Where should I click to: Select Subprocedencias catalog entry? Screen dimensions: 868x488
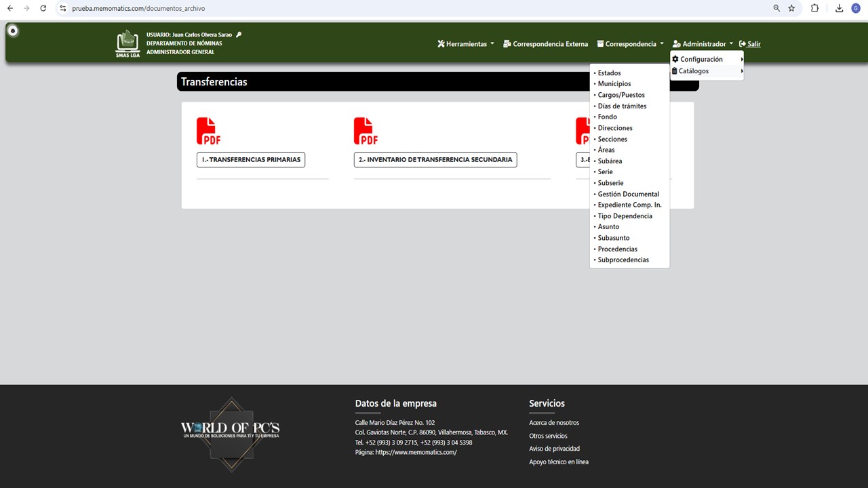(623, 260)
